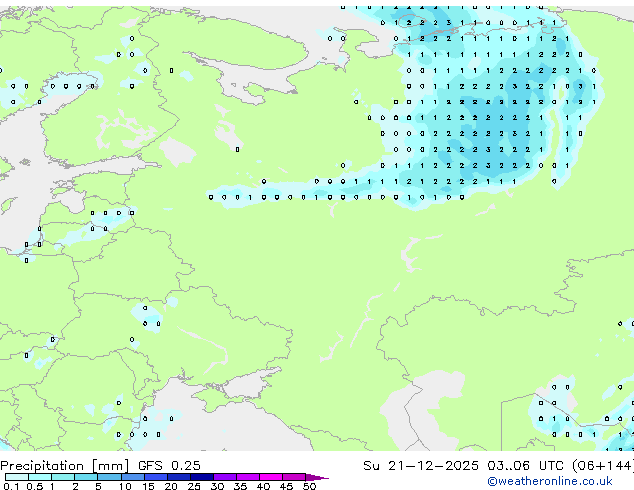Click the 30–35 mm purple legend box
This screenshot has height=490, width=634.
[225, 477]
